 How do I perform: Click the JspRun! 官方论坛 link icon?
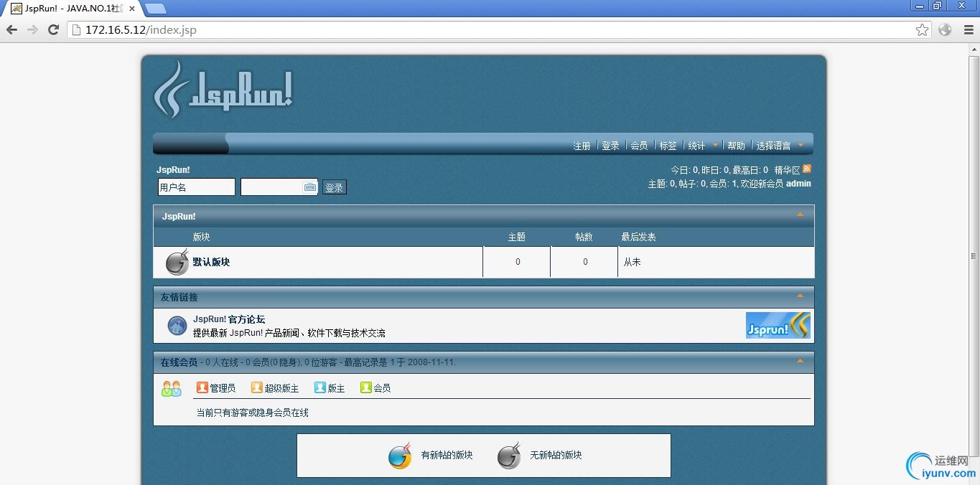coord(177,326)
